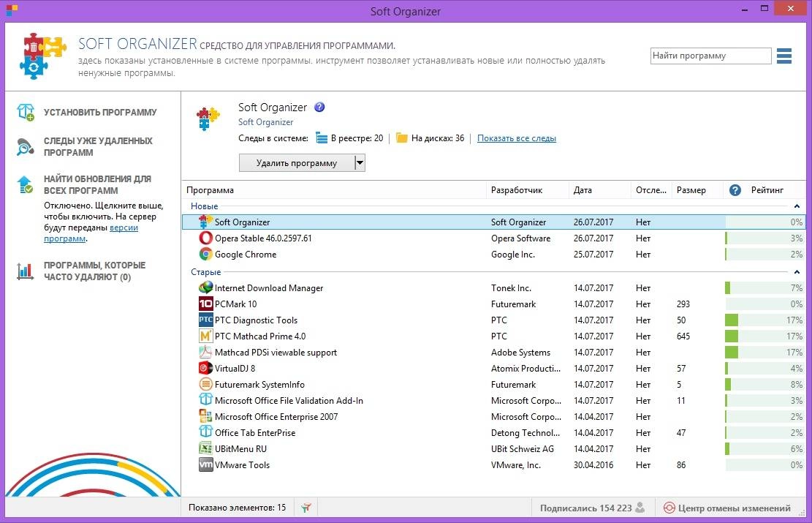Viewport: 812px width, 523px height.
Task: Click the PCMark 10 icon
Action: (205, 304)
